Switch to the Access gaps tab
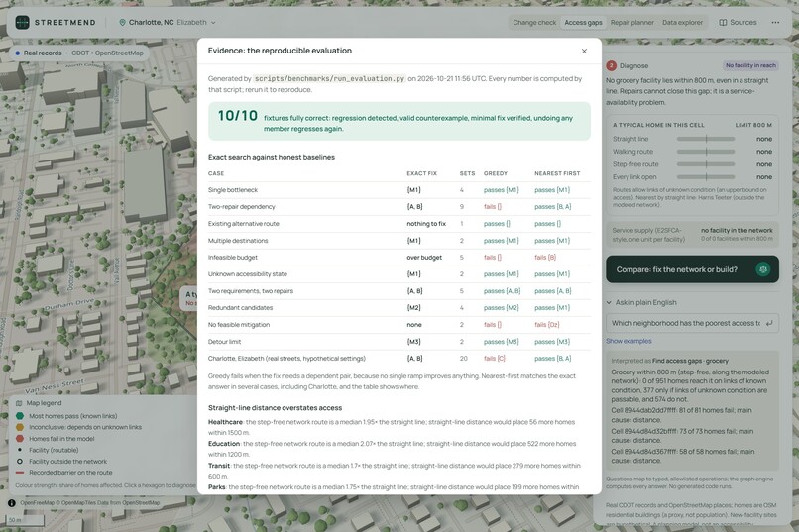Screen dimensions: 799x532 [583, 23]
